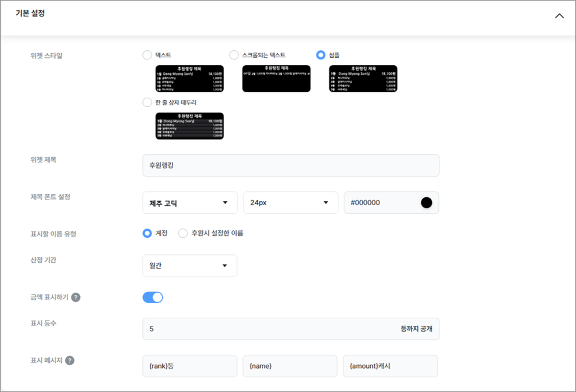
Task: Open the 월간 산정 기간 dropdown
Action: 190,266
